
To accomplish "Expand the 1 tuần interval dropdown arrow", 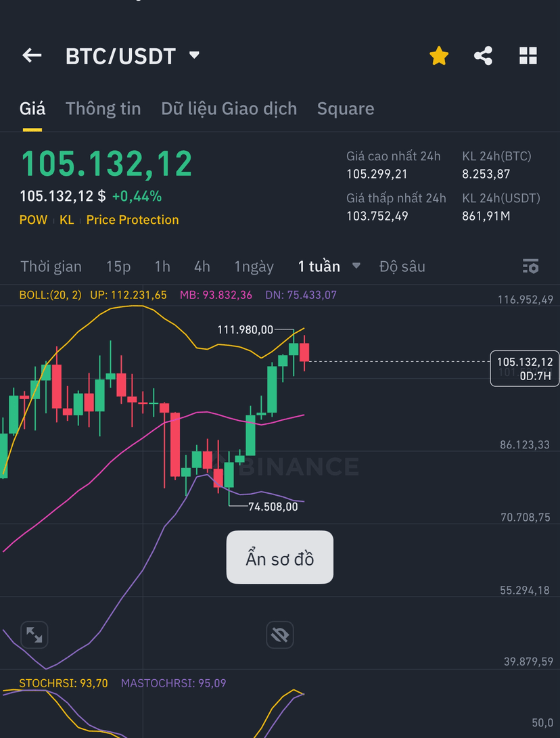I will tap(356, 266).
